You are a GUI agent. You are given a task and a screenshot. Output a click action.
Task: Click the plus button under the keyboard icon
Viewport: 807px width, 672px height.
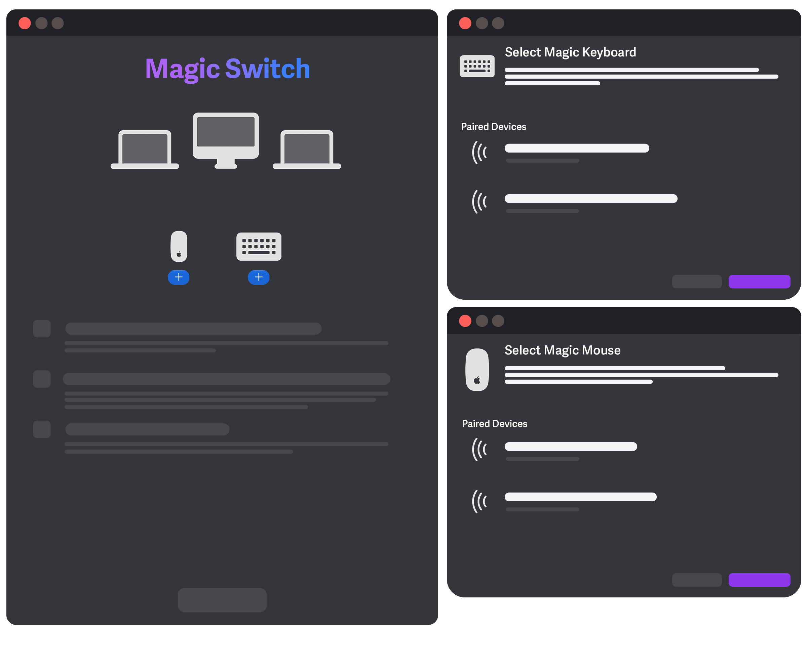click(x=259, y=277)
